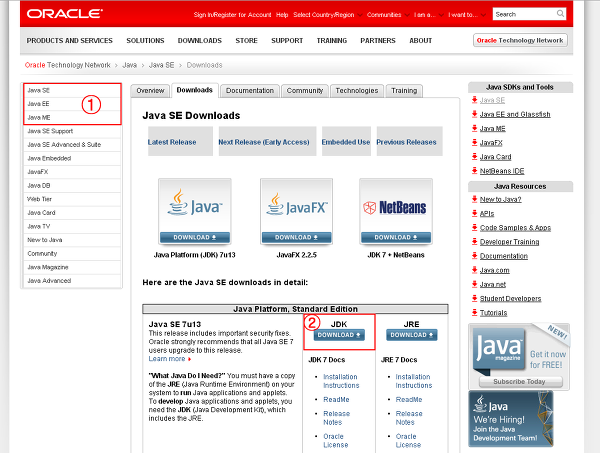Open the Code Samples & Apps link
The width and height of the screenshot is (600, 453).
coord(515,228)
